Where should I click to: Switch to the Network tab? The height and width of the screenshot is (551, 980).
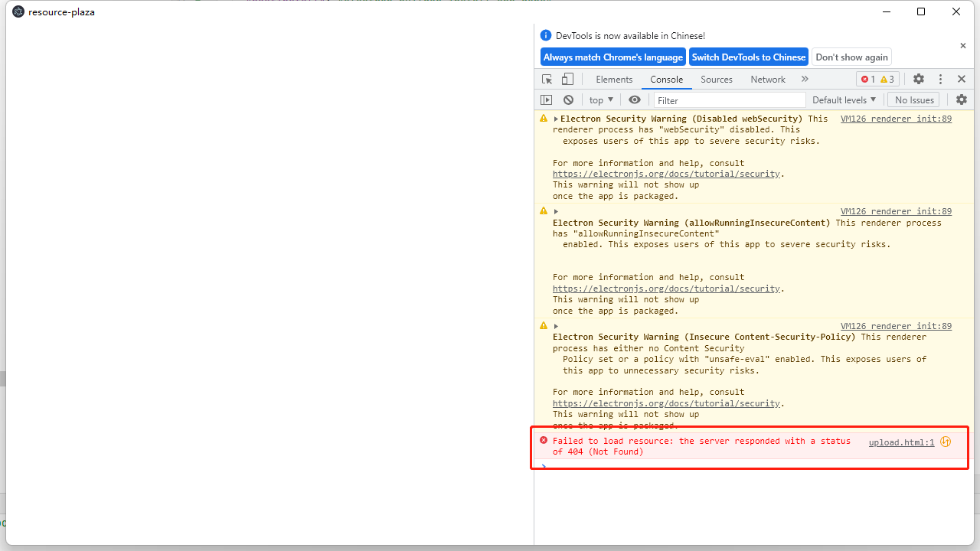(767, 79)
